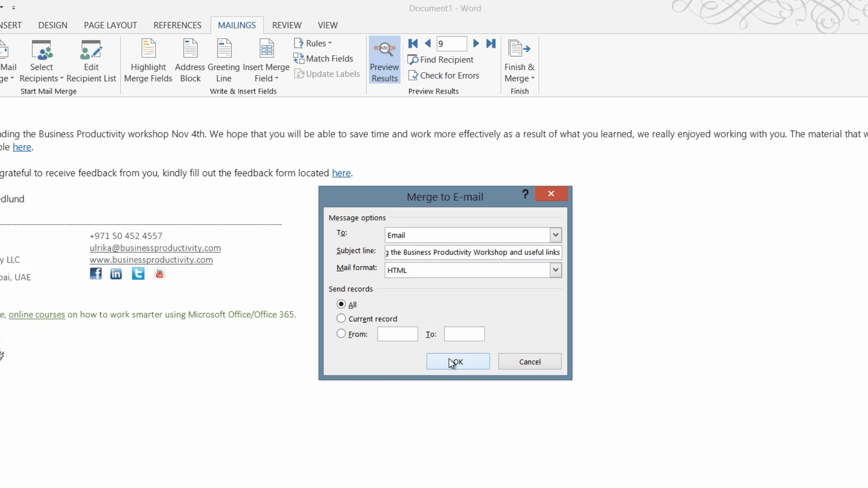Open Edit Recipient List

point(91,50)
